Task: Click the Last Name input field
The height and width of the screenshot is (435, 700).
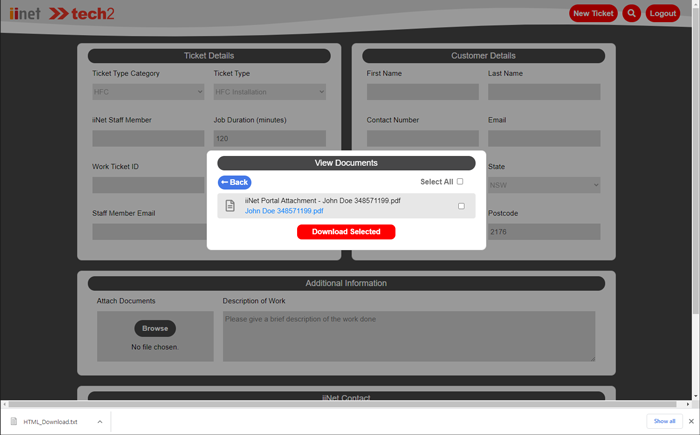Action: point(544,92)
